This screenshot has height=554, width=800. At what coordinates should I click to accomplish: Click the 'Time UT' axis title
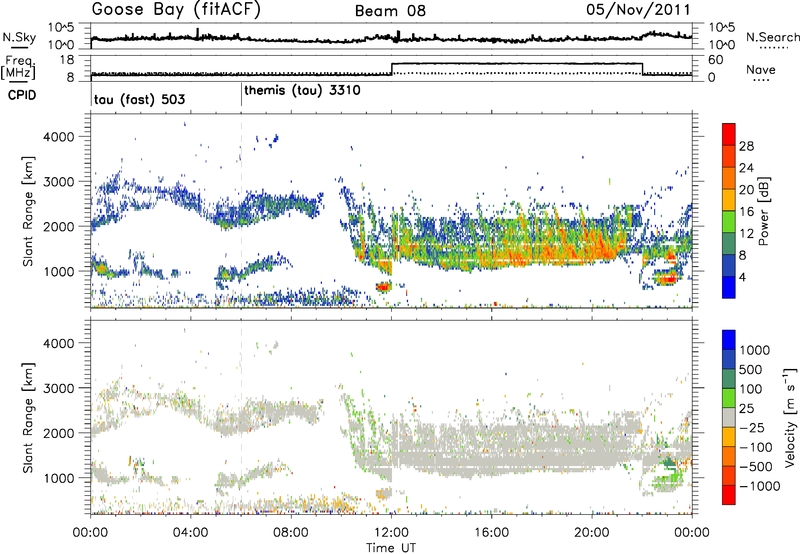click(391, 548)
